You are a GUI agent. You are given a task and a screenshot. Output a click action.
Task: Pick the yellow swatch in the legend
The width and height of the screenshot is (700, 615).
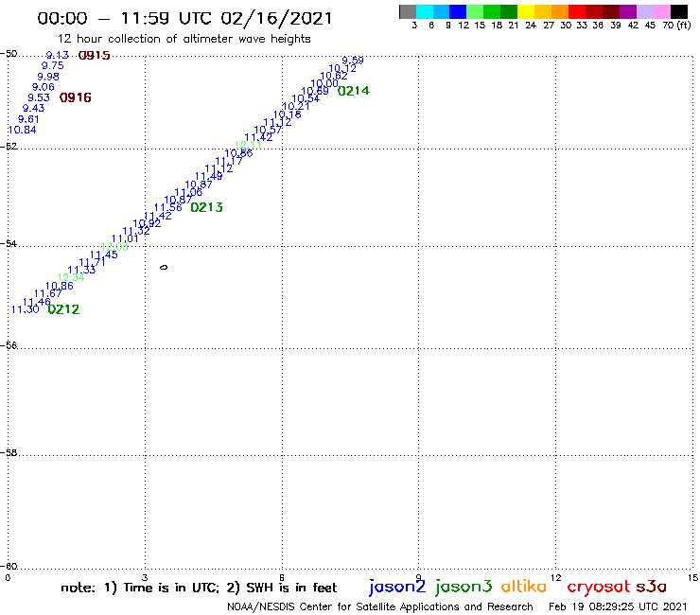tap(526, 11)
